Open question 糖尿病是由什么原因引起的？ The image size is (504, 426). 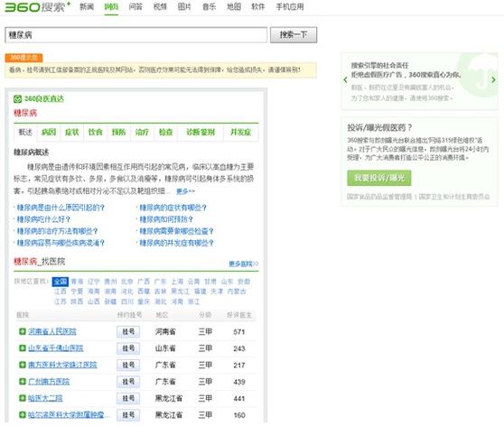61,208
